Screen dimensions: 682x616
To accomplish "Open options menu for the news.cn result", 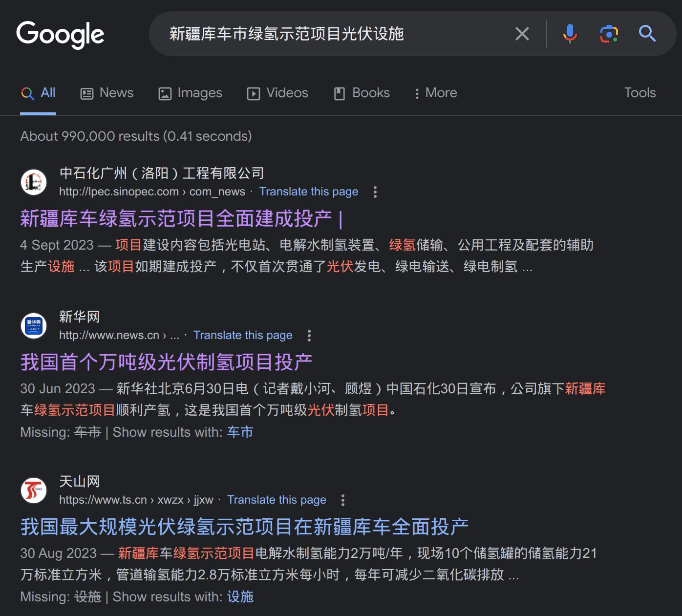I will coord(309,336).
